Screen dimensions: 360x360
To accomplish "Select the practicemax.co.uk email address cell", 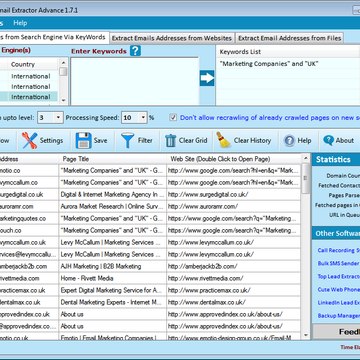I will tap(29, 290).
